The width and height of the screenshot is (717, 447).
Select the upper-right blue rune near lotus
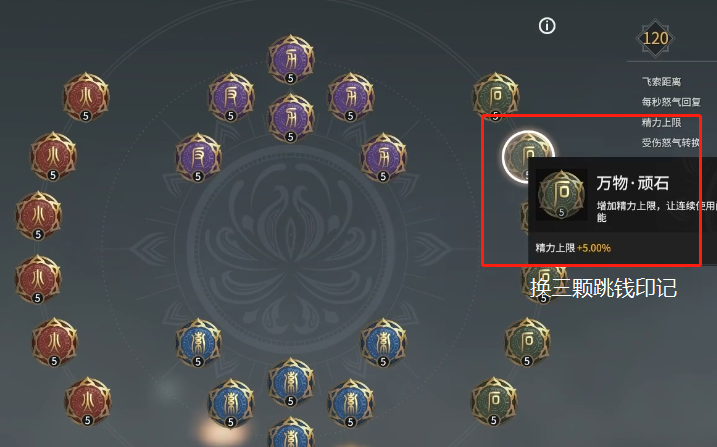tap(383, 342)
